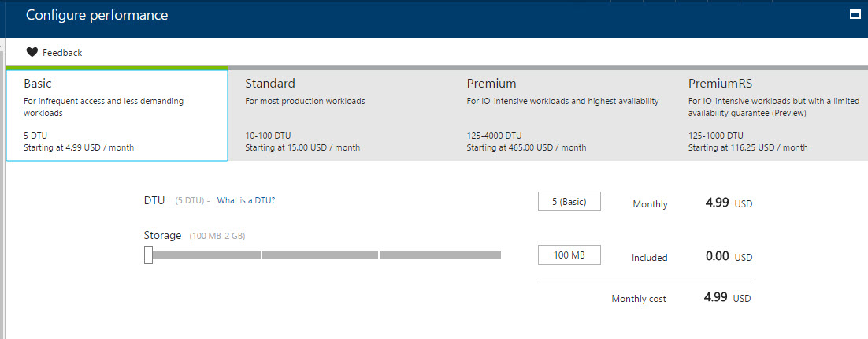Focus the '100 MB' storage field
The width and height of the screenshot is (868, 339).
click(569, 255)
